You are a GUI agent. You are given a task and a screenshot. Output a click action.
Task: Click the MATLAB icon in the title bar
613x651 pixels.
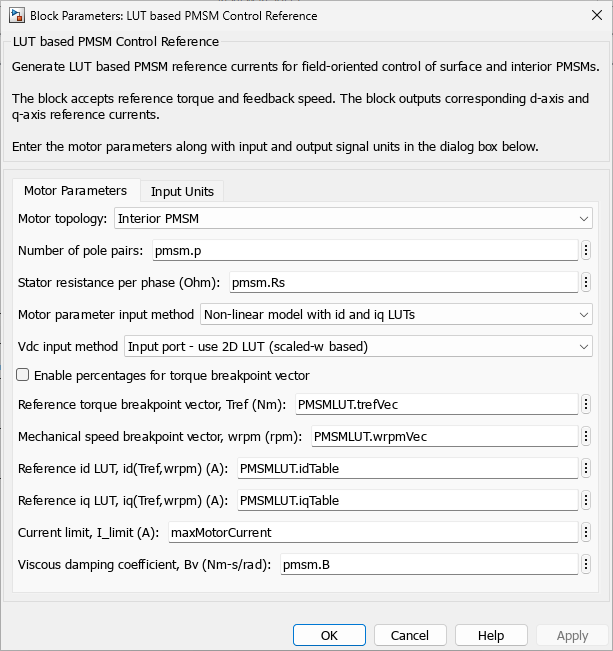click(x=16, y=15)
